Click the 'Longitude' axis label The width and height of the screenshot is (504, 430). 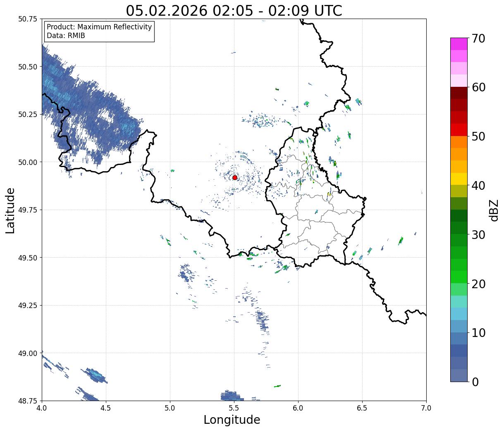click(x=232, y=420)
